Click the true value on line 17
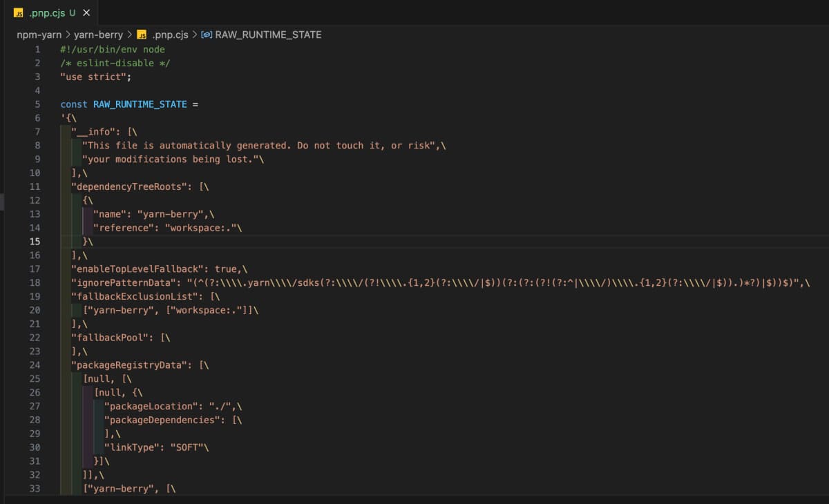The height and width of the screenshot is (504, 829). click(226, 269)
